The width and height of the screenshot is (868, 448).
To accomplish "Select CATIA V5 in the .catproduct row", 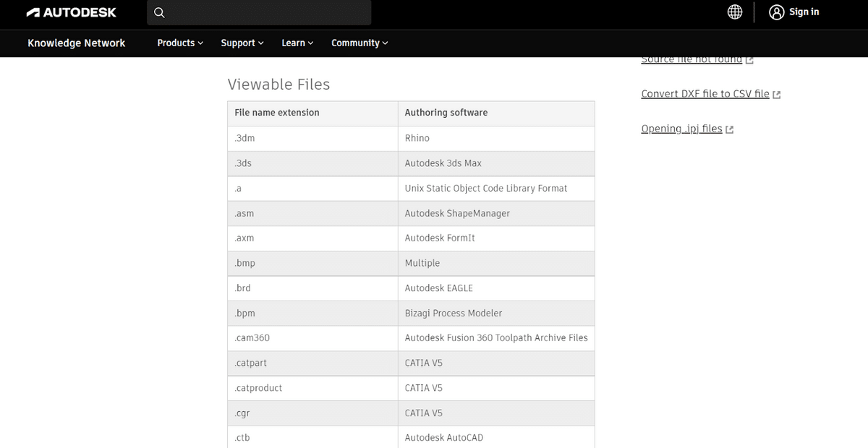I will click(x=496, y=388).
